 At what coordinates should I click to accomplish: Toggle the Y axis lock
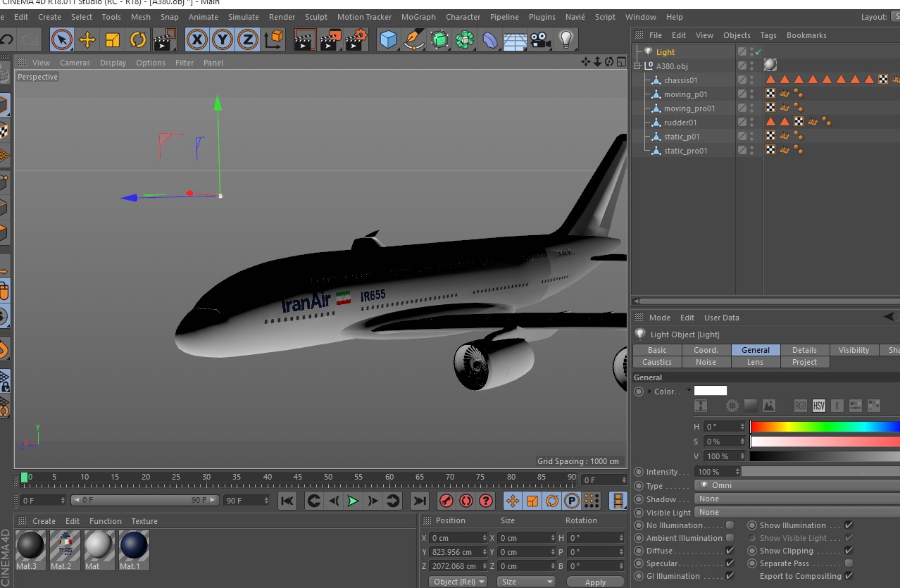(x=223, y=40)
